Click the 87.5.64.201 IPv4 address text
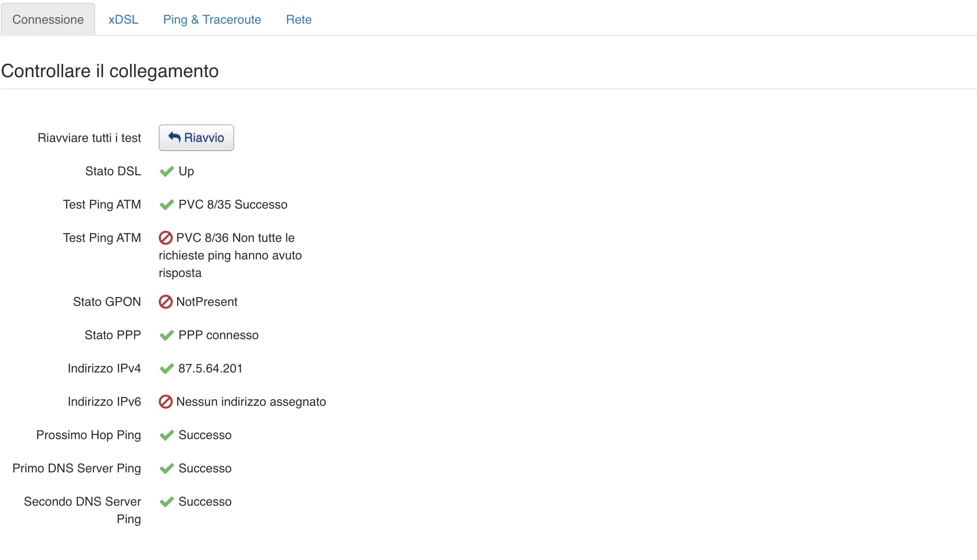 point(210,369)
